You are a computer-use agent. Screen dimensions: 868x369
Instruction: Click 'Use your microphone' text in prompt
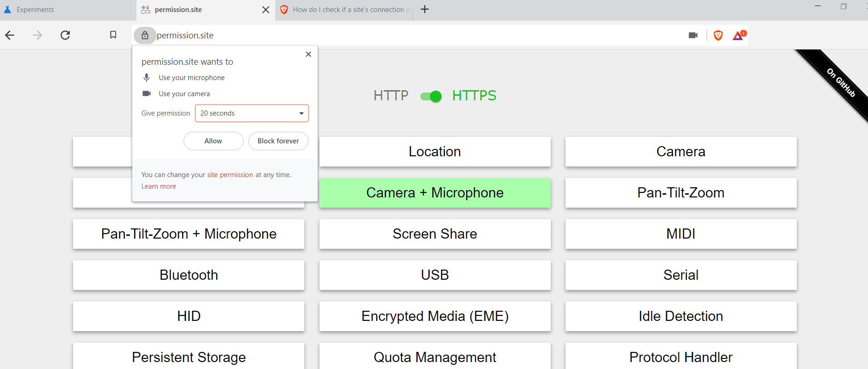[x=191, y=78]
